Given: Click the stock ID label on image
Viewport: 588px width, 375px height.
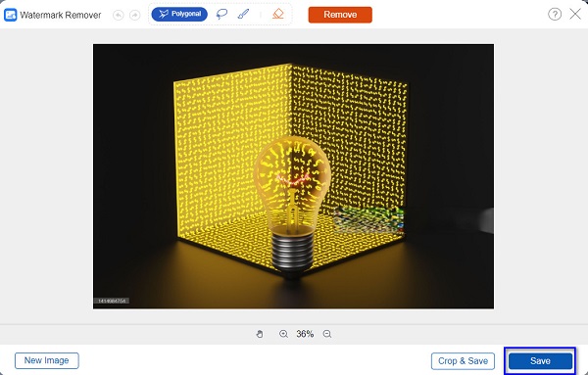Looking at the screenshot, I should [112, 301].
